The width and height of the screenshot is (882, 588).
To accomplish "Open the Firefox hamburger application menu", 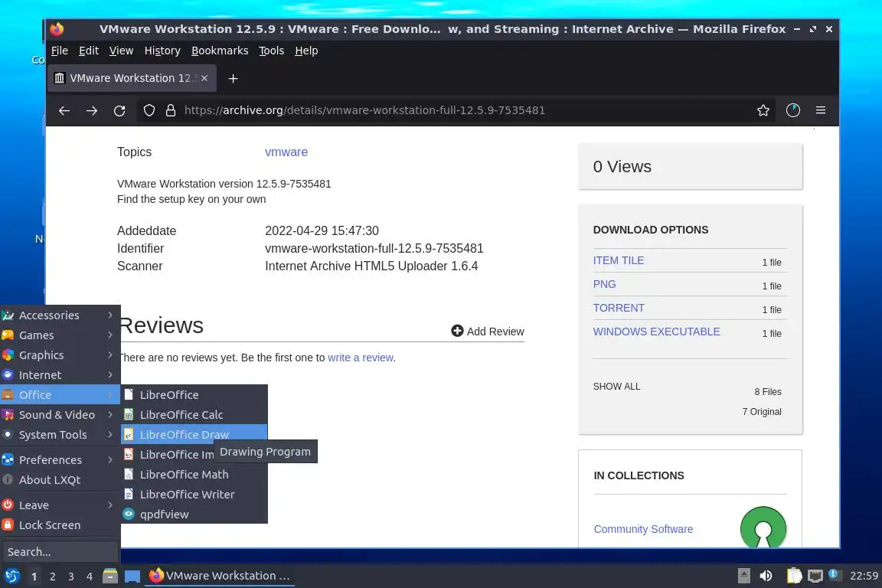I will (x=821, y=110).
